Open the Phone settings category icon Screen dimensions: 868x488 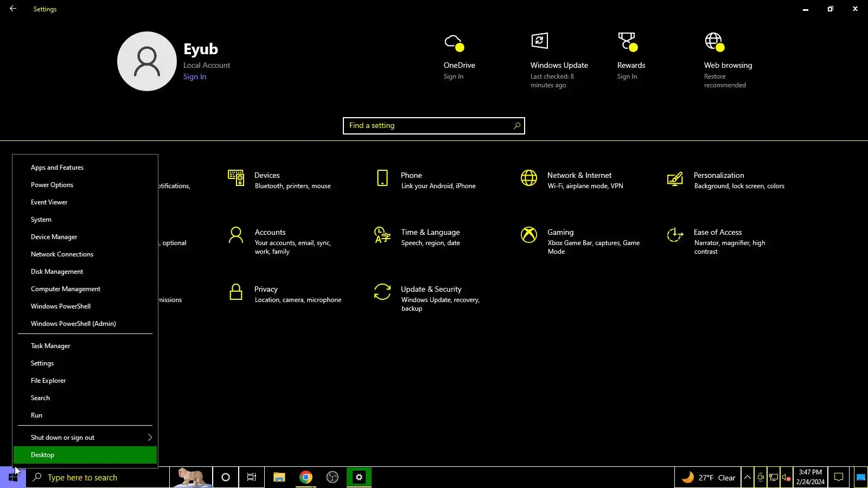click(x=382, y=178)
